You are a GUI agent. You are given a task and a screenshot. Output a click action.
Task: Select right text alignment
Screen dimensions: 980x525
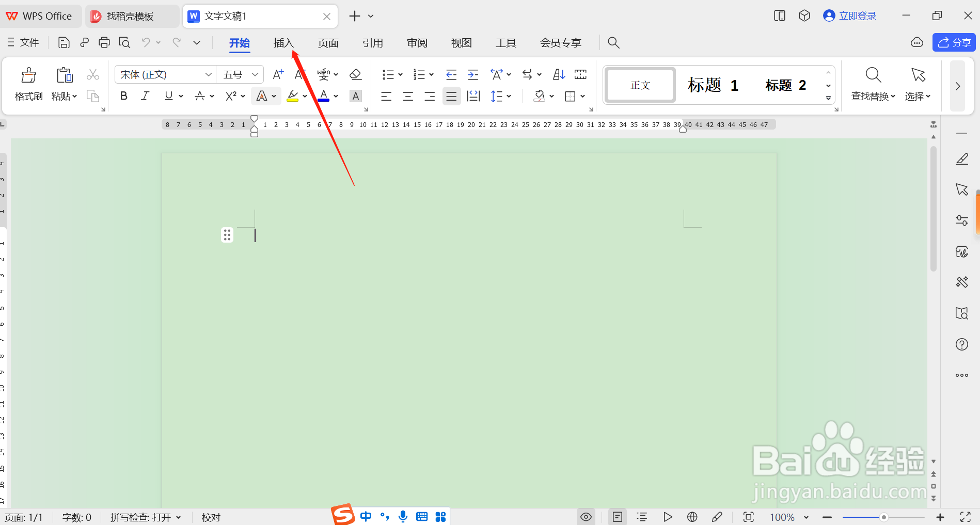point(430,96)
